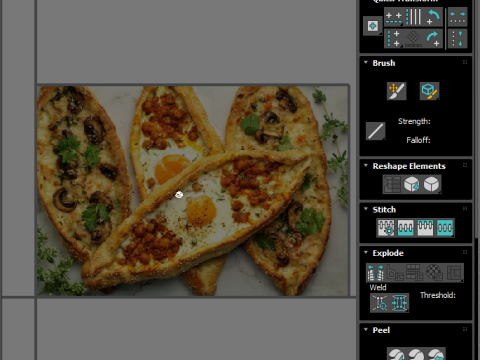Click the Brush rollout grip handle
The width and height of the screenshot is (480, 360).
[x=465, y=62]
